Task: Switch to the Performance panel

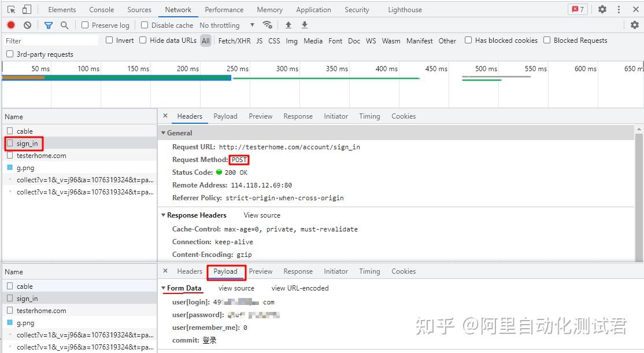Action: point(224,9)
